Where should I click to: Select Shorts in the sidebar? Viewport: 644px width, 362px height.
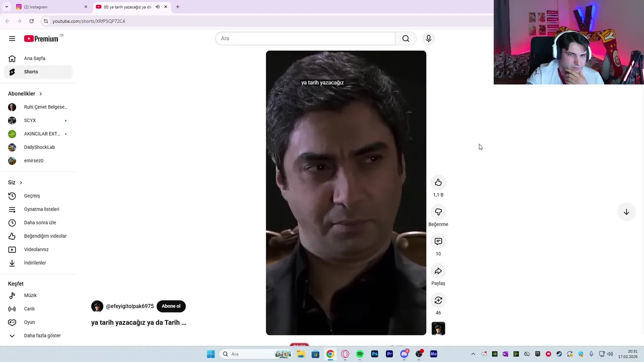tap(38, 72)
